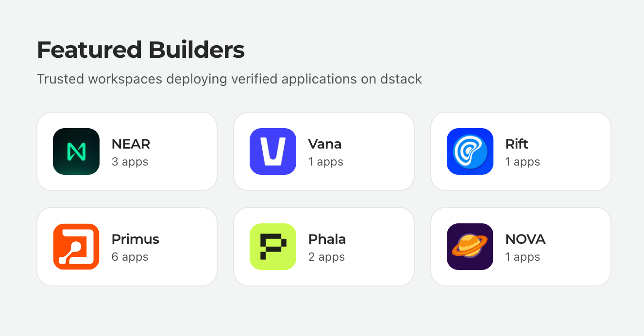Click the Rift swirl logo icon

(469, 151)
